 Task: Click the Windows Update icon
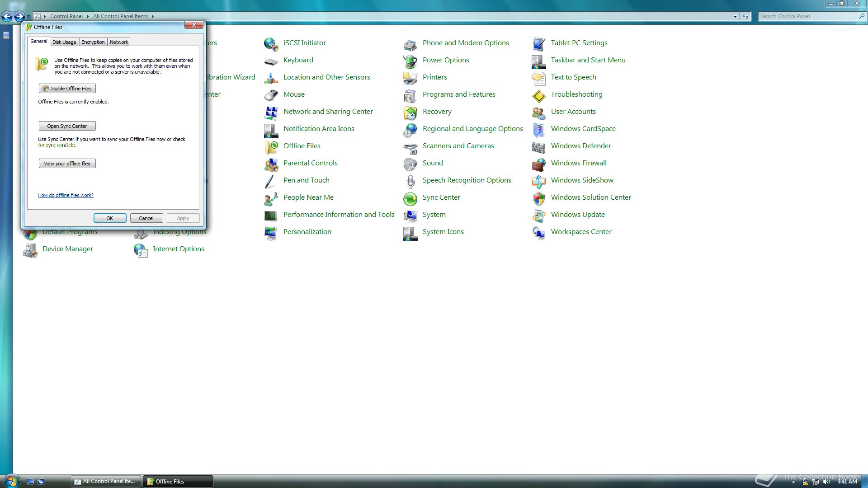538,216
